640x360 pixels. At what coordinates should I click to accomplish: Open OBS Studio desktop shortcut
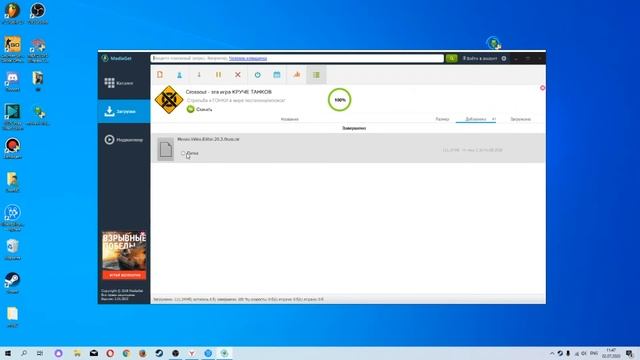point(38,12)
